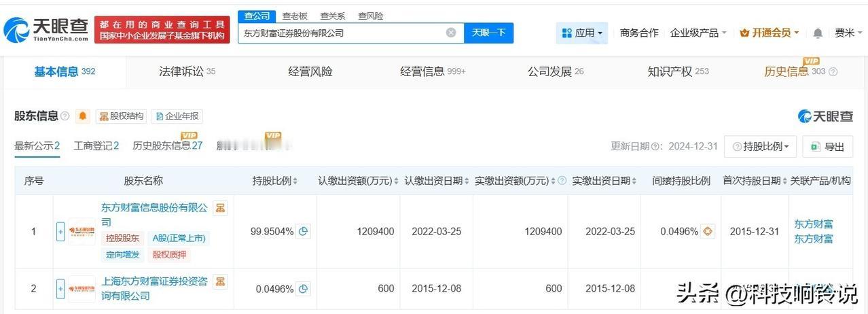The width and height of the screenshot is (868, 314).
Task: Open notifications via the header bell icon
Action: coord(818,33)
